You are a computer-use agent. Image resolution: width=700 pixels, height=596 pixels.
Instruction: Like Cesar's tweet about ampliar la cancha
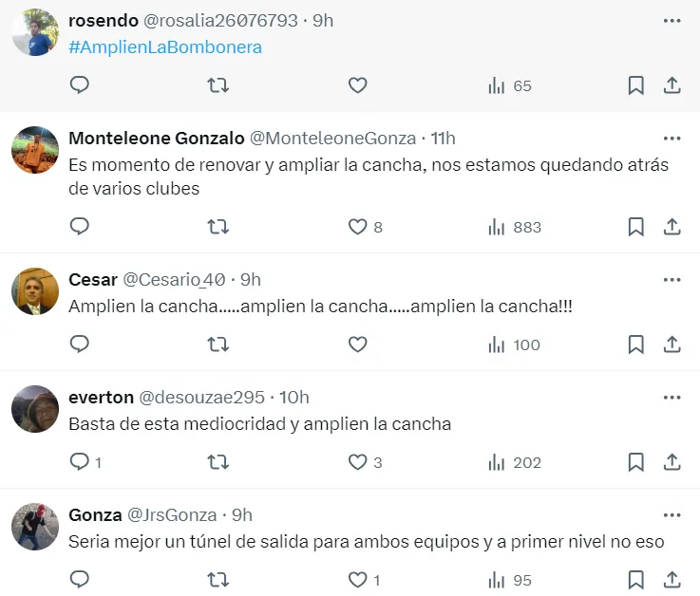[x=357, y=345]
